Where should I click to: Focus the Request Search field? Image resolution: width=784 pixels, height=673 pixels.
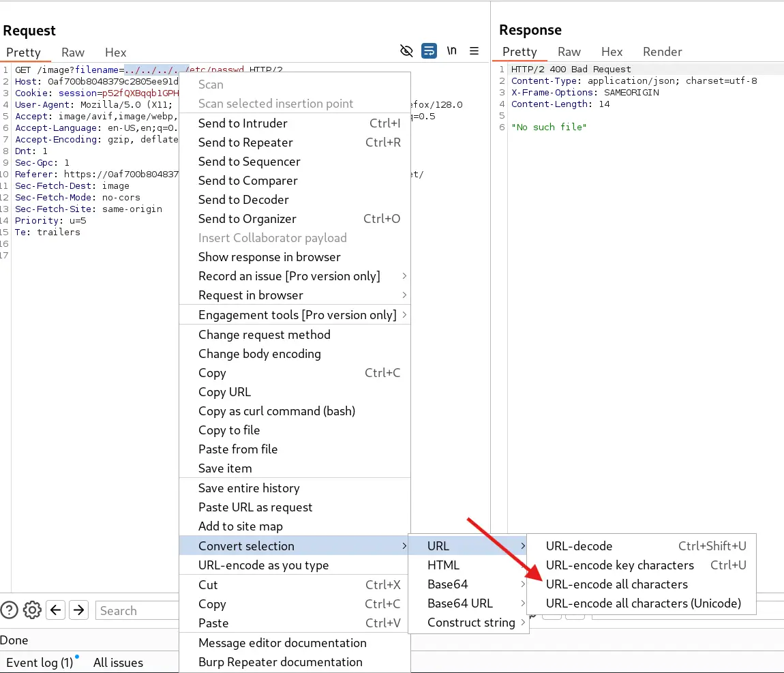coord(137,610)
